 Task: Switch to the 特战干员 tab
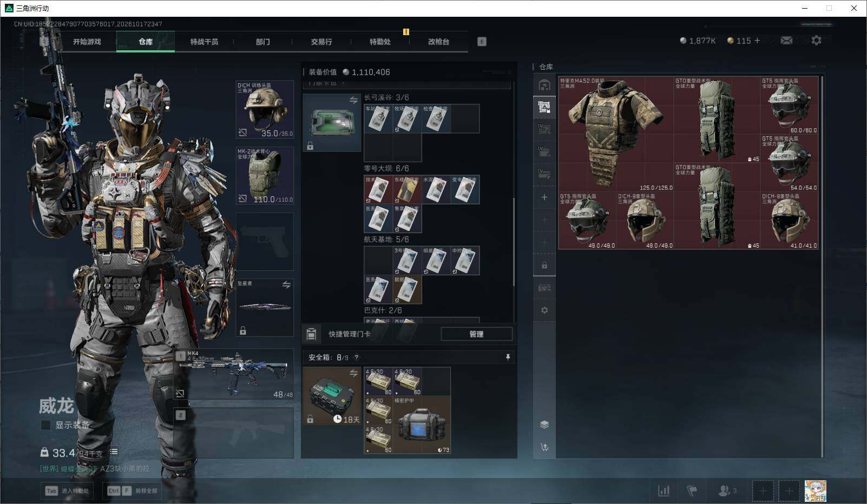point(204,42)
